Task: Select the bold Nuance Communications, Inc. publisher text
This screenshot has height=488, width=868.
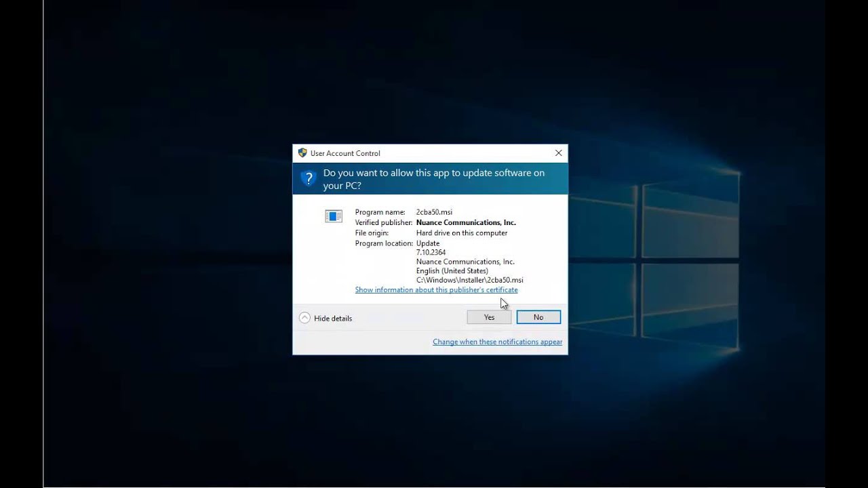Action: tap(466, 222)
